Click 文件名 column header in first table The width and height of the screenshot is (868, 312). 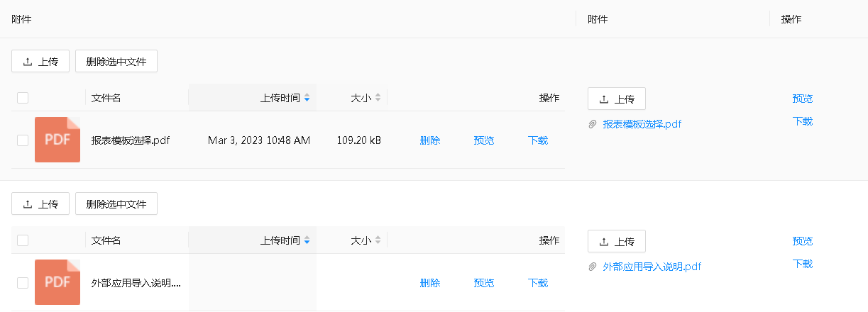click(x=106, y=98)
